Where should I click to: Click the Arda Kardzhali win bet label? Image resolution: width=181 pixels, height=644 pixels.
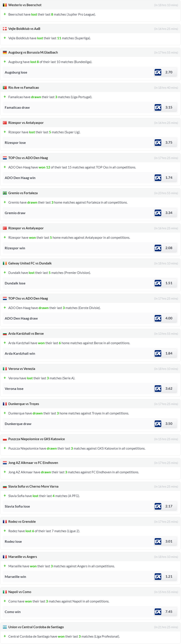pyautogui.click(x=20, y=353)
